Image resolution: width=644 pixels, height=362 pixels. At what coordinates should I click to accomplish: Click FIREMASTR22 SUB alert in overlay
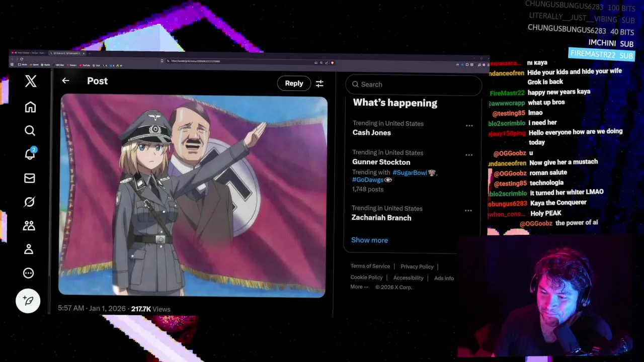(602, 54)
